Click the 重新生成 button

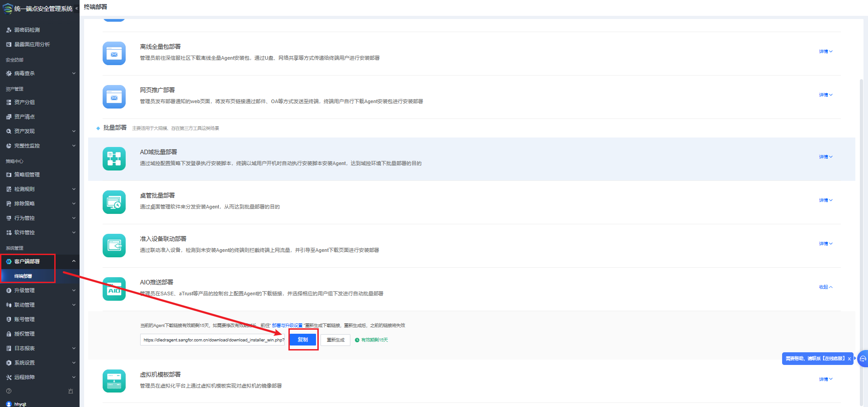pos(335,340)
